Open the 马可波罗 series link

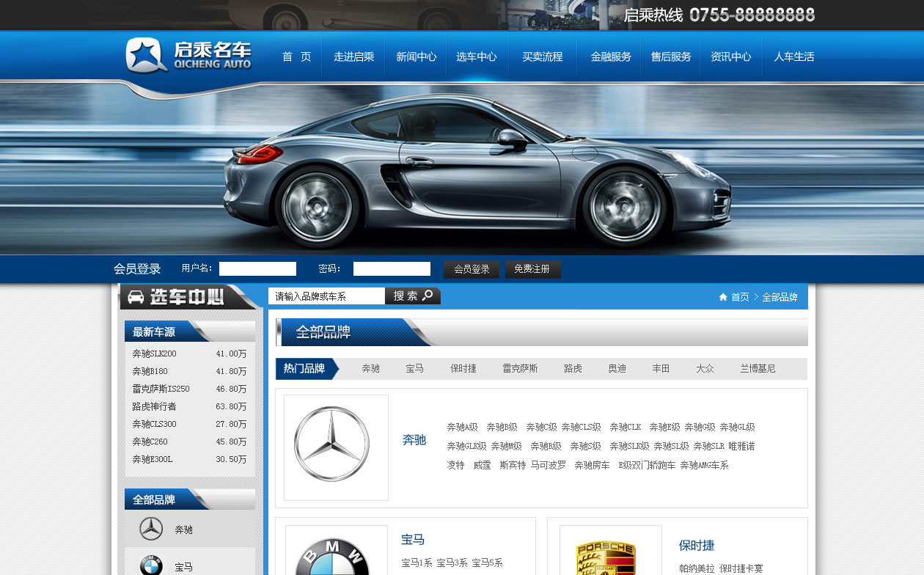pyautogui.click(x=549, y=465)
